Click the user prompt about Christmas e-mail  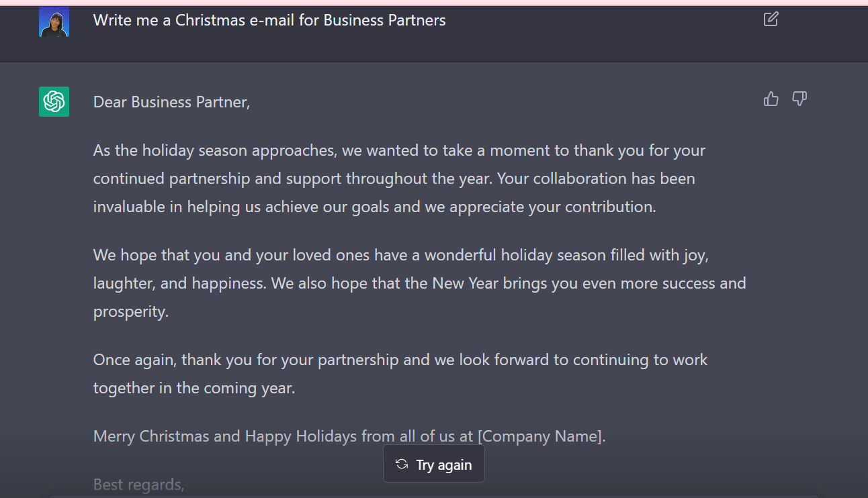pos(269,20)
